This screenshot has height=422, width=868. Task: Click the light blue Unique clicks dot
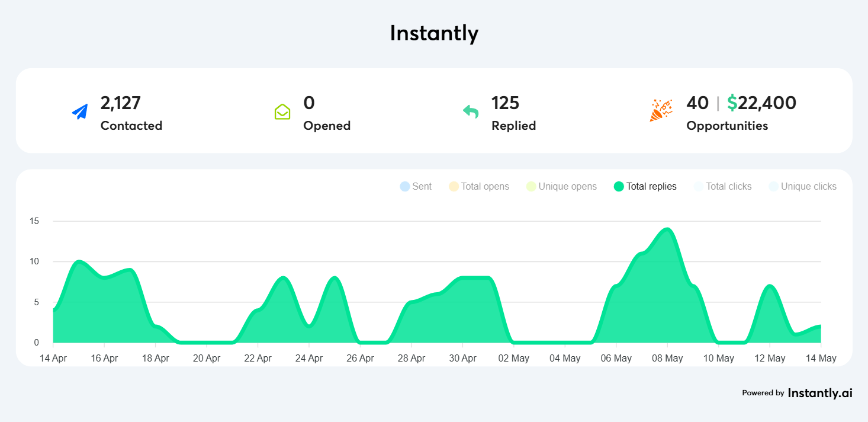[x=773, y=186]
